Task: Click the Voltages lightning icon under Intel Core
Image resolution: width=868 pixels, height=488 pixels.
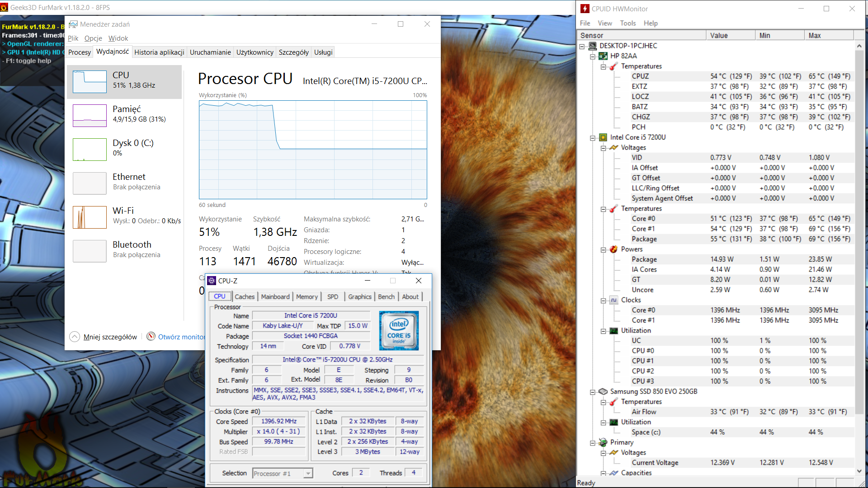Action: [x=613, y=148]
